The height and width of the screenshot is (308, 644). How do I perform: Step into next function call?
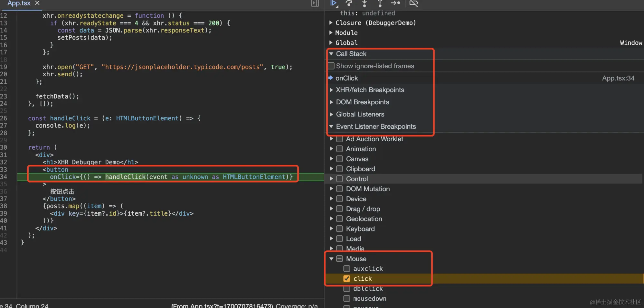click(x=365, y=3)
